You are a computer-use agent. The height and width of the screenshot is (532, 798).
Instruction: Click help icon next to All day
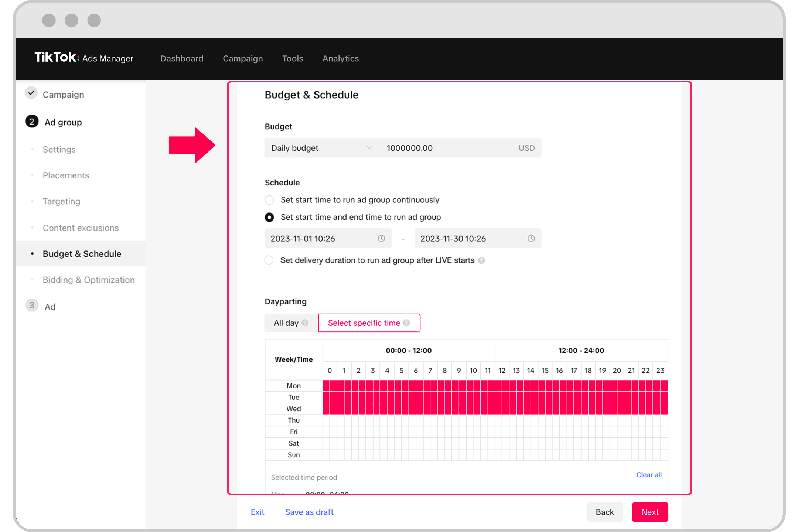tap(305, 323)
